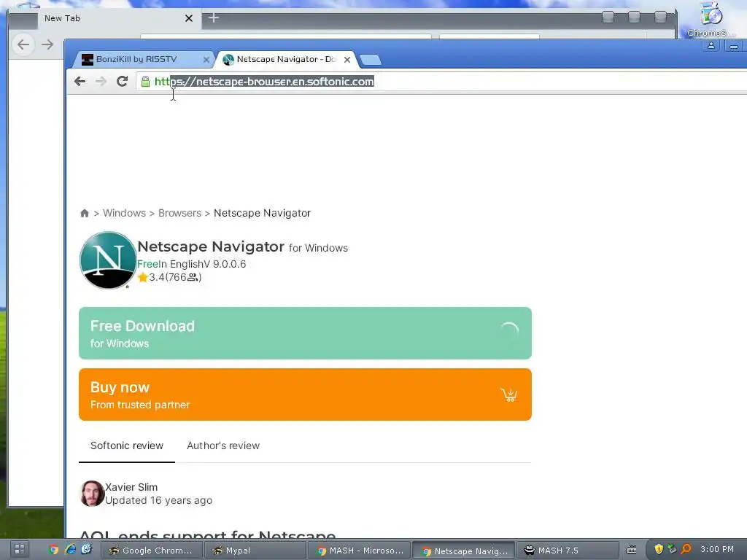
Task: Select the Netscape Navigator tab
Action: click(286, 60)
